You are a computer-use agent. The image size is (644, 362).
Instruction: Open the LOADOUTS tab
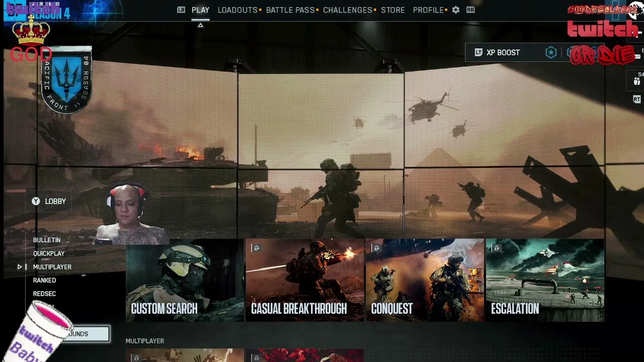[237, 10]
